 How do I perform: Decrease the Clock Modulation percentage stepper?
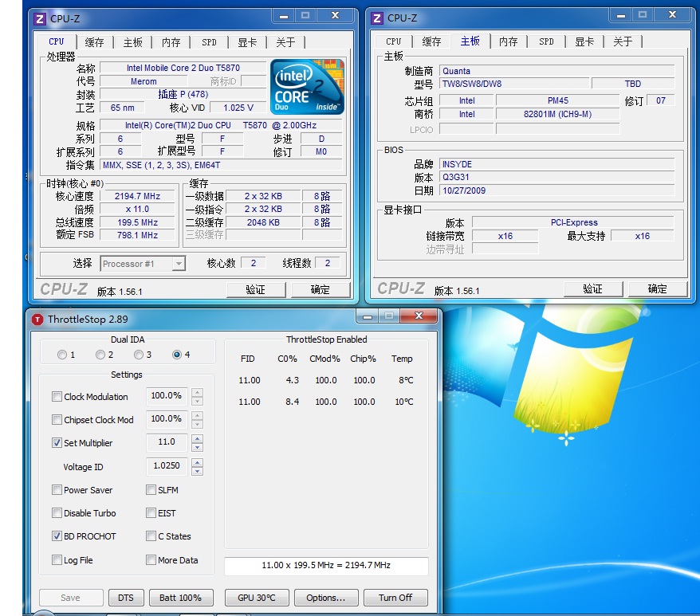197,401
